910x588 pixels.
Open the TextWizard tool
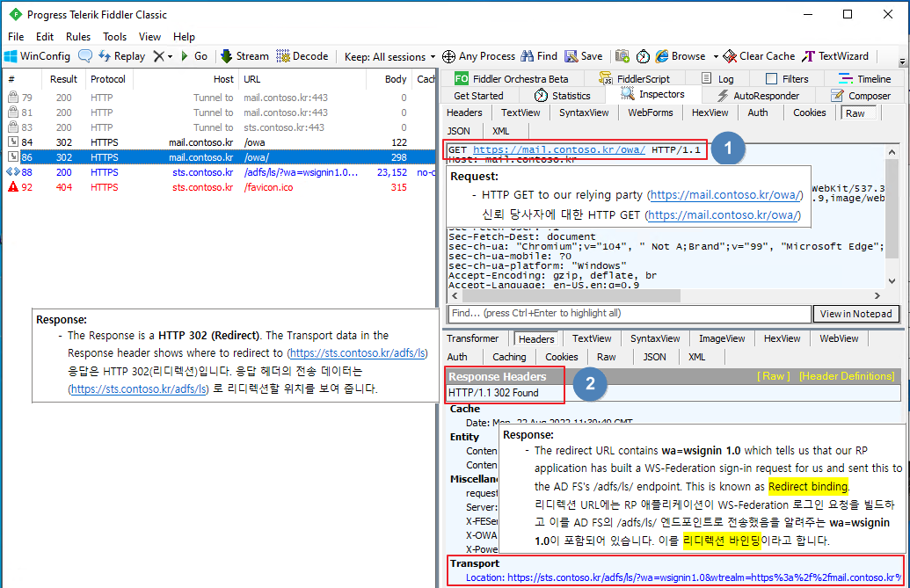click(x=835, y=56)
